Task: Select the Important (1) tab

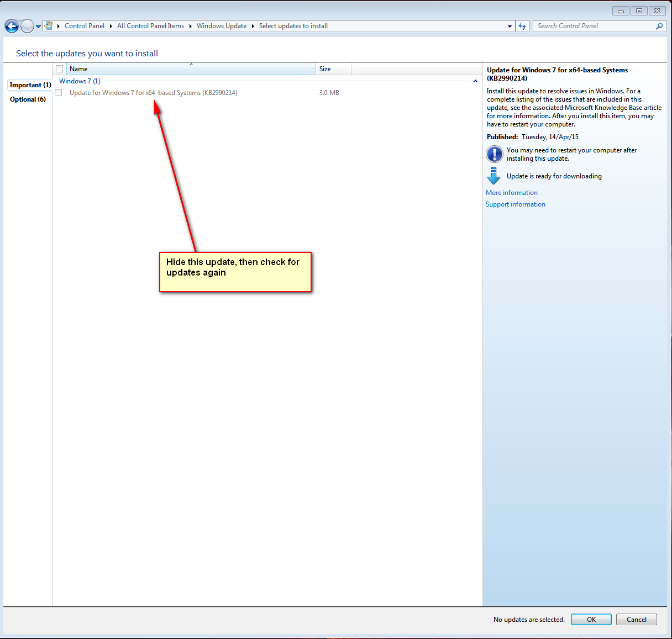Action: pyautogui.click(x=30, y=85)
